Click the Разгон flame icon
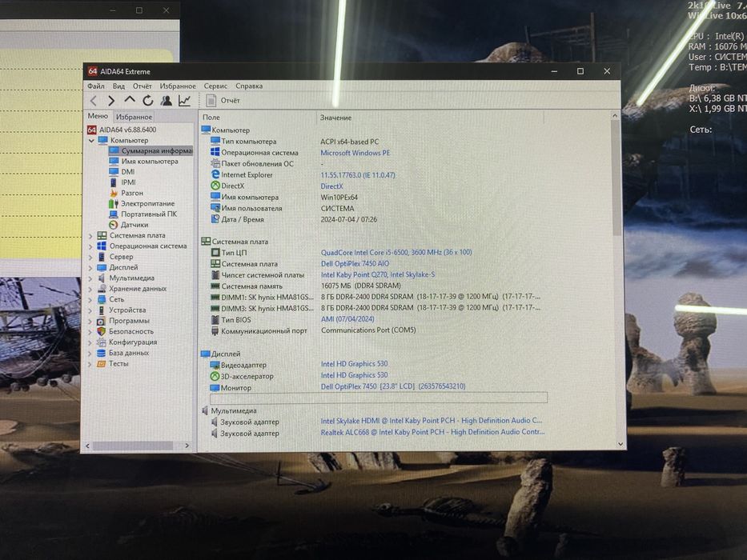Viewport: 747px width, 560px height. 114,193
